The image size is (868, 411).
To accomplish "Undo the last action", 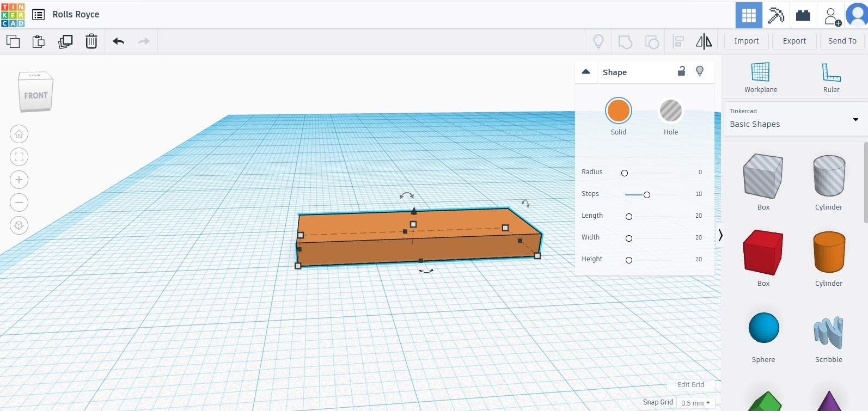I will [119, 41].
